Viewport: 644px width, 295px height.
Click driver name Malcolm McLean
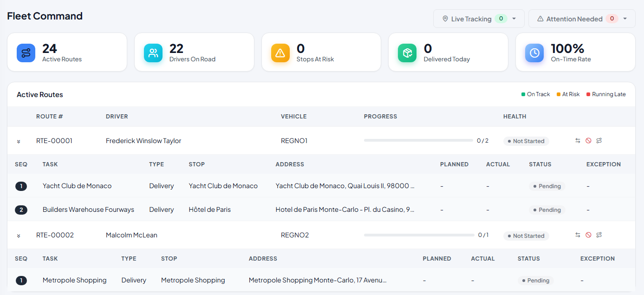[x=131, y=235]
